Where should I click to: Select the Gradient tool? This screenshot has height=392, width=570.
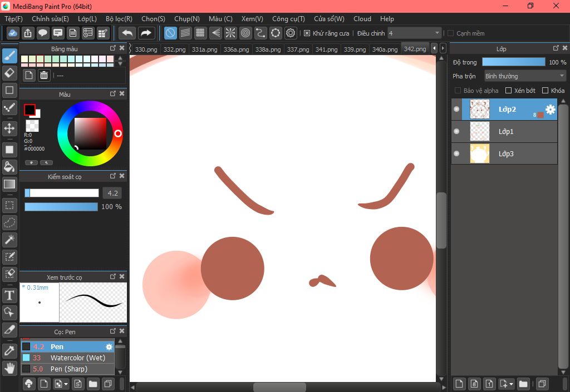[10, 184]
